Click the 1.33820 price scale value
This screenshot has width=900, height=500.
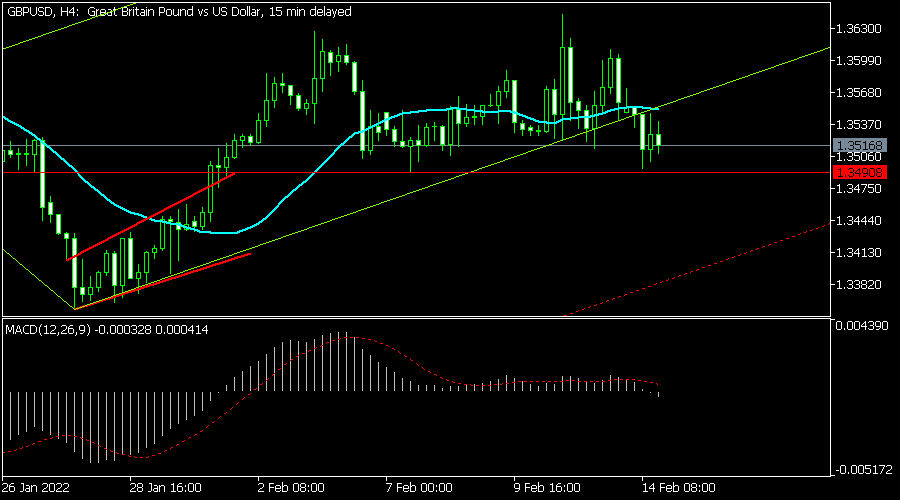pyautogui.click(x=859, y=285)
